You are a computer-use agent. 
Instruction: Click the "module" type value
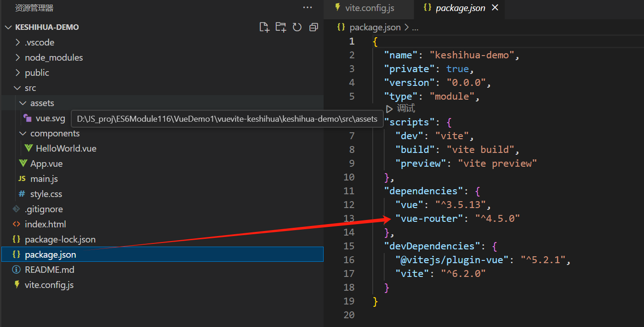click(x=452, y=96)
